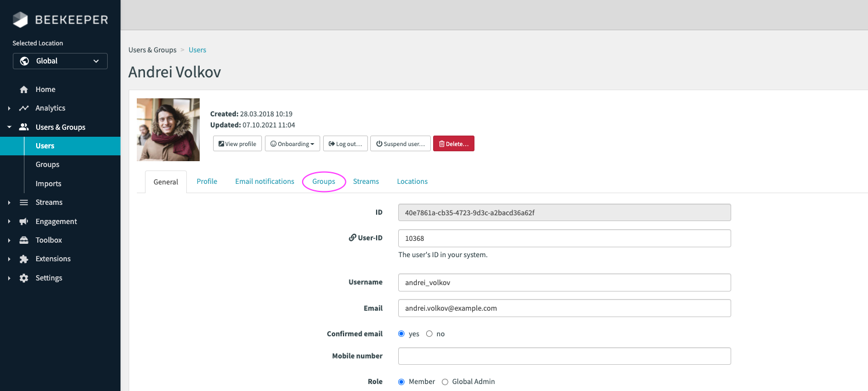Click the Streams list icon in sidebar
The height and width of the screenshot is (391, 868).
point(24,202)
